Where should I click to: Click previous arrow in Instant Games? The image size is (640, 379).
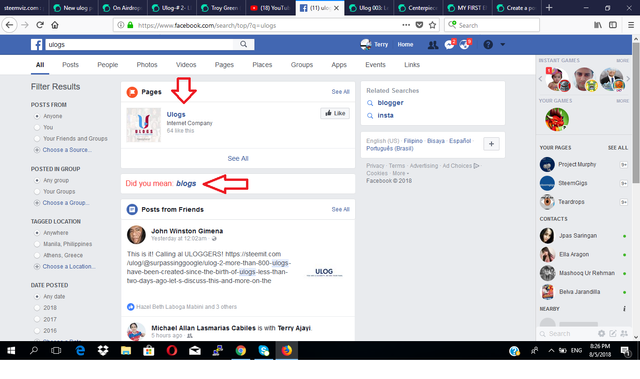click(540, 79)
